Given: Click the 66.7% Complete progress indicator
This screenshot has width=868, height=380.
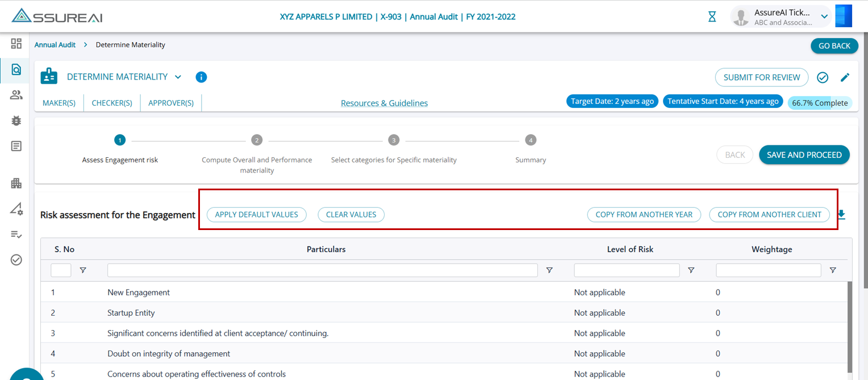Looking at the screenshot, I should point(820,103).
